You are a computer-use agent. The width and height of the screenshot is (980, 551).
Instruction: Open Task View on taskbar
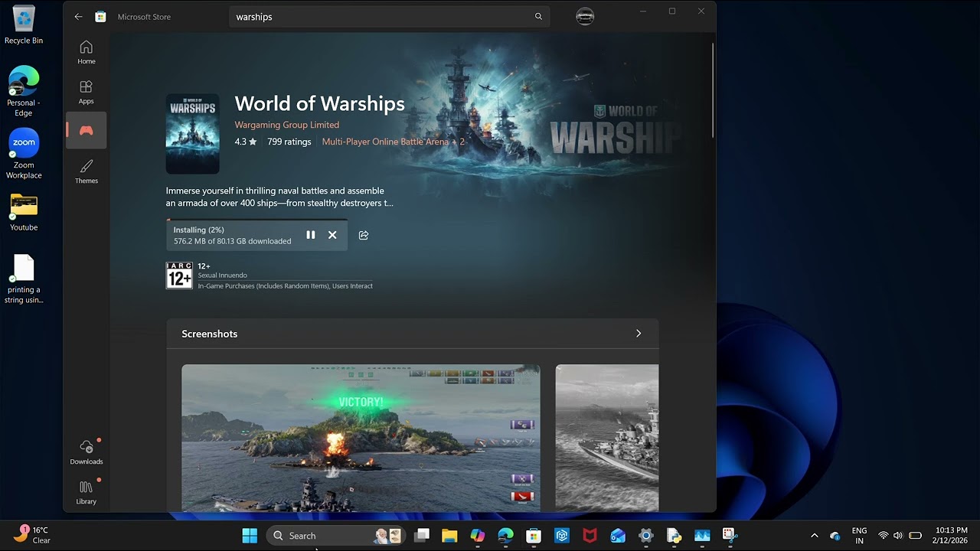click(x=422, y=536)
